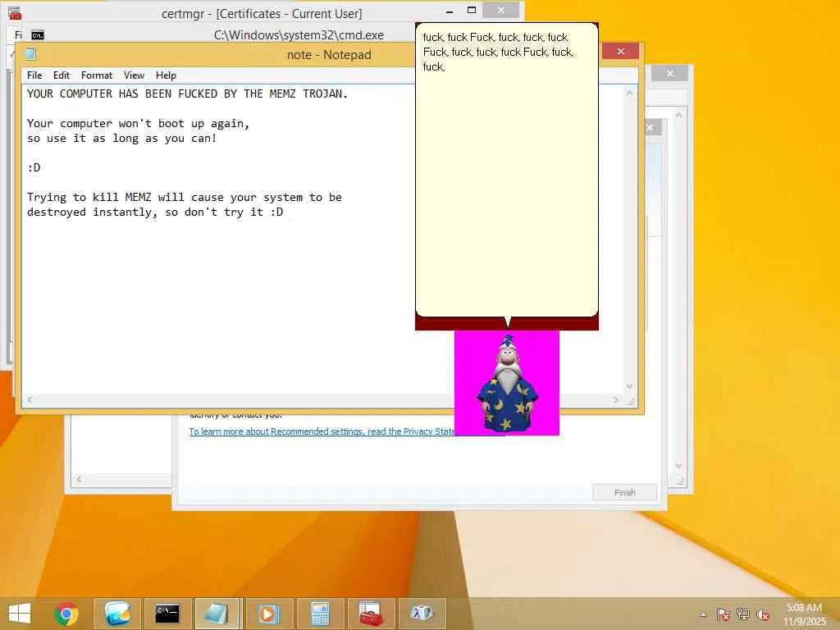Click the ':D' line in Notepad

click(x=34, y=167)
